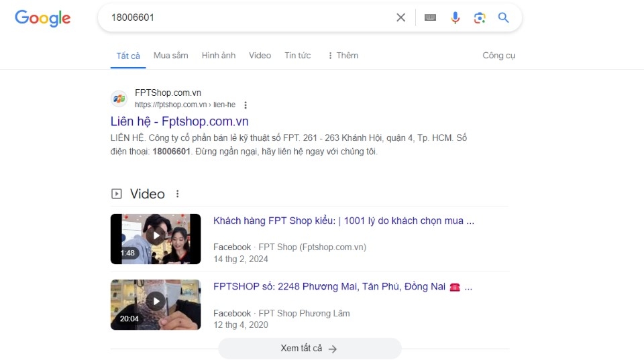Open Liên hệ - Fptshop.com.vn result
The image size is (644, 362).
coord(180,121)
